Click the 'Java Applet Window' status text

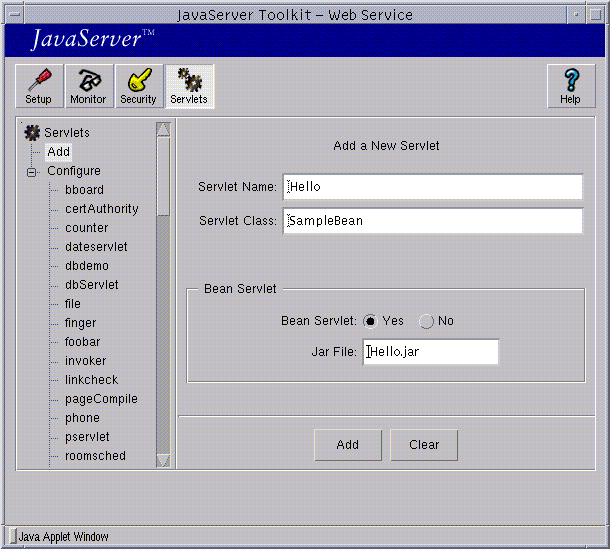click(x=63, y=537)
